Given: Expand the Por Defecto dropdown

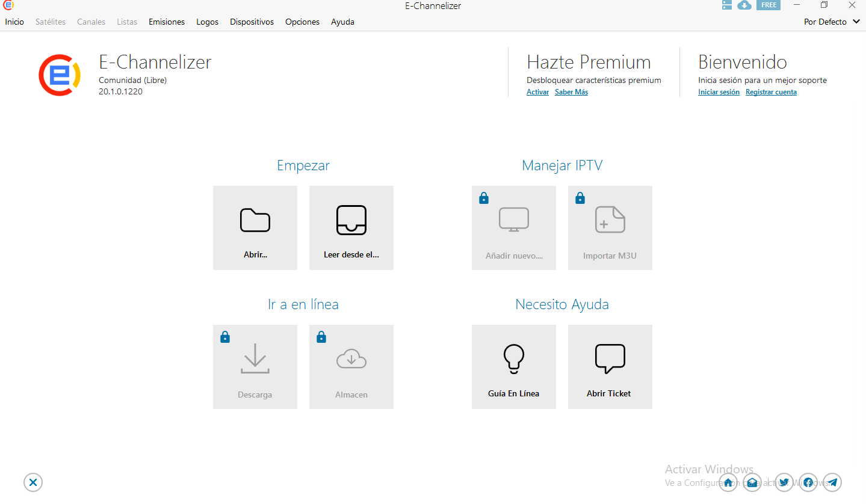Looking at the screenshot, I should tap(832, 22).
